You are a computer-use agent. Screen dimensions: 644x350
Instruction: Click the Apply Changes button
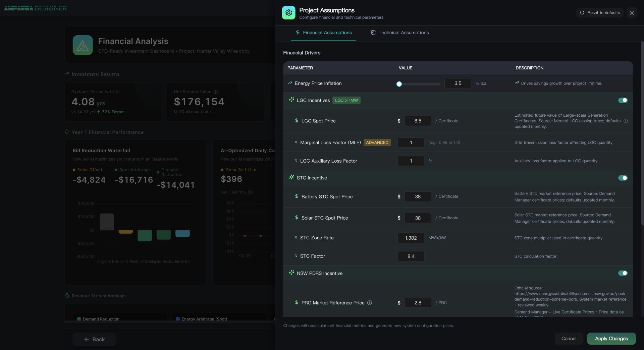(611, 339)
